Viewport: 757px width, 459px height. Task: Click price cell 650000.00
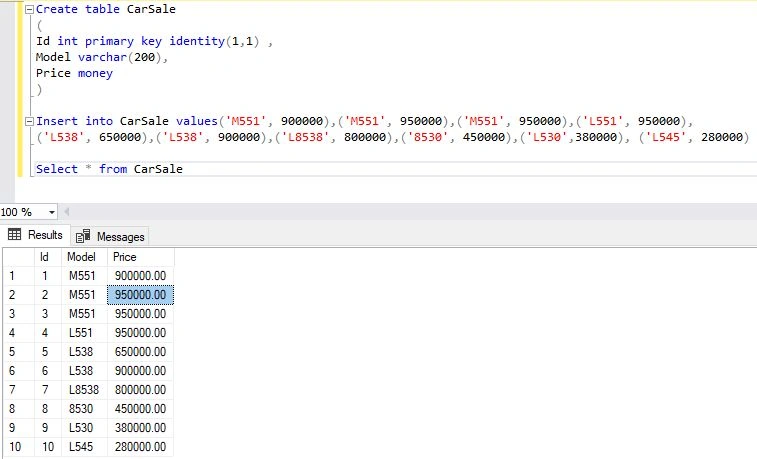pos(140,351)
